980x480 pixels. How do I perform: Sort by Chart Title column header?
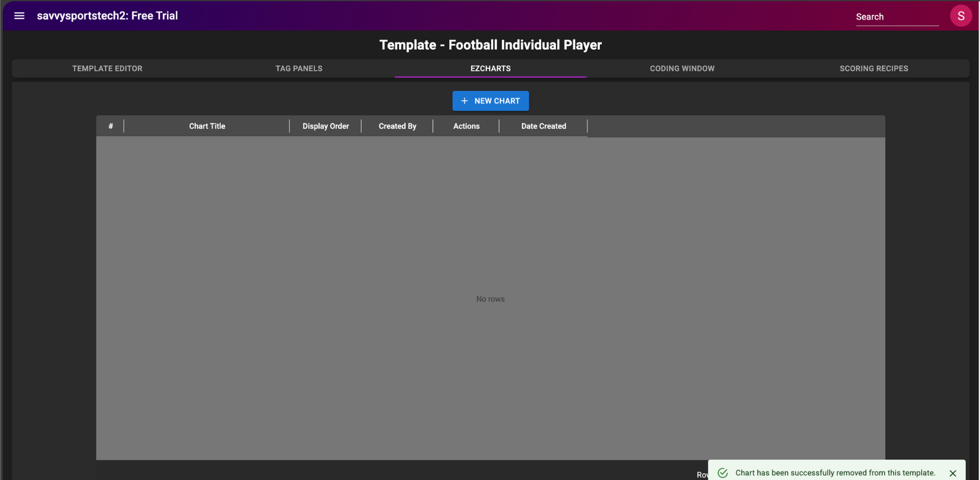coord(207,126)
